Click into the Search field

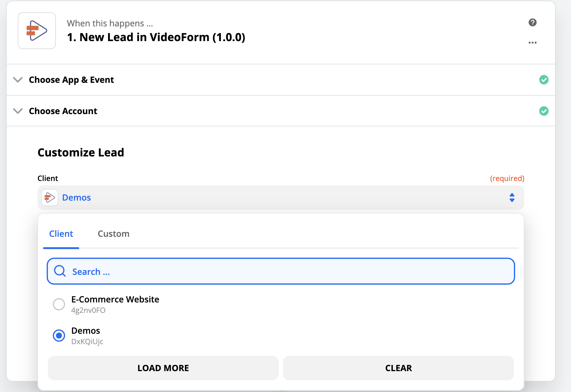pyautogui.click(x=281, y=271)
